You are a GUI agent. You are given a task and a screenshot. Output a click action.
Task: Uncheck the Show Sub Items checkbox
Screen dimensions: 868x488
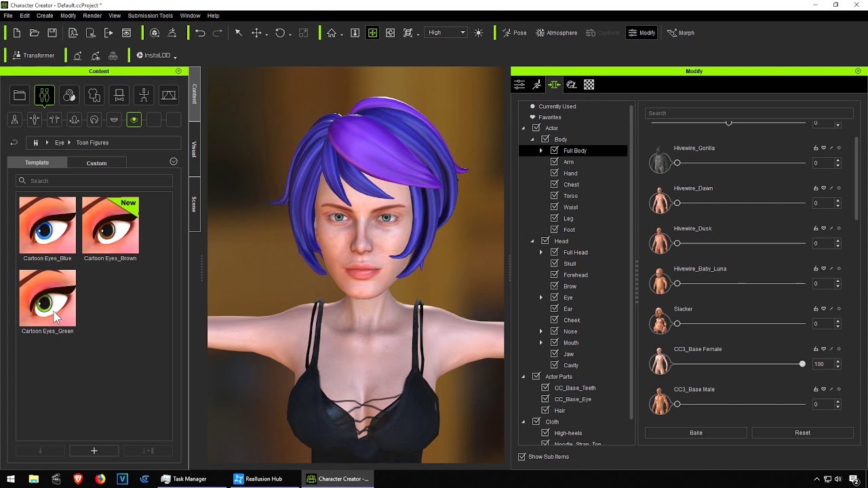tap(521, 457)
